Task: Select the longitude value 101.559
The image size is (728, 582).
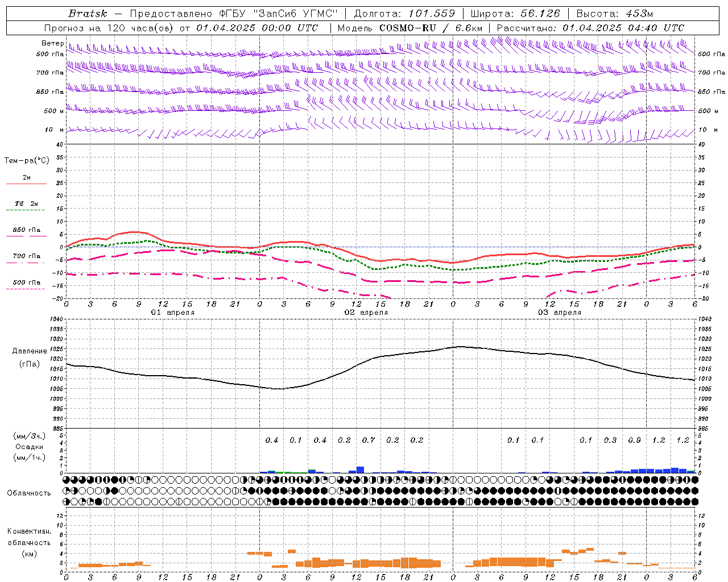Action: pos(432,14)
